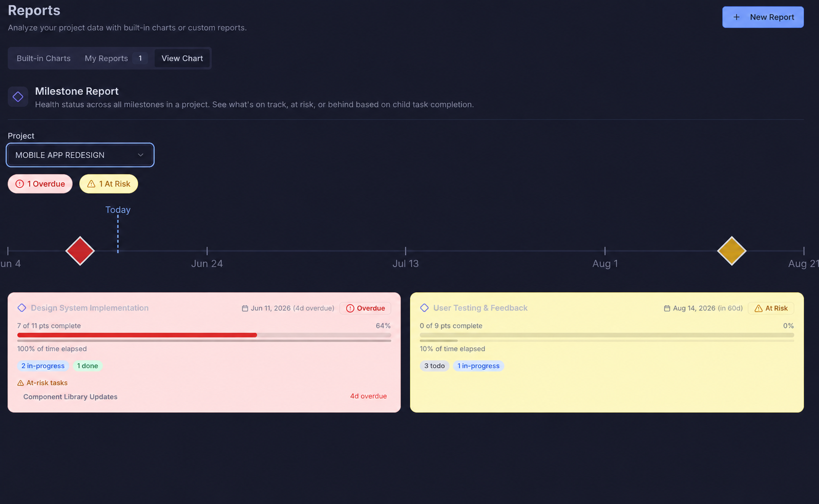Click the 3 todo tag
819x504 pixels.
434,366
